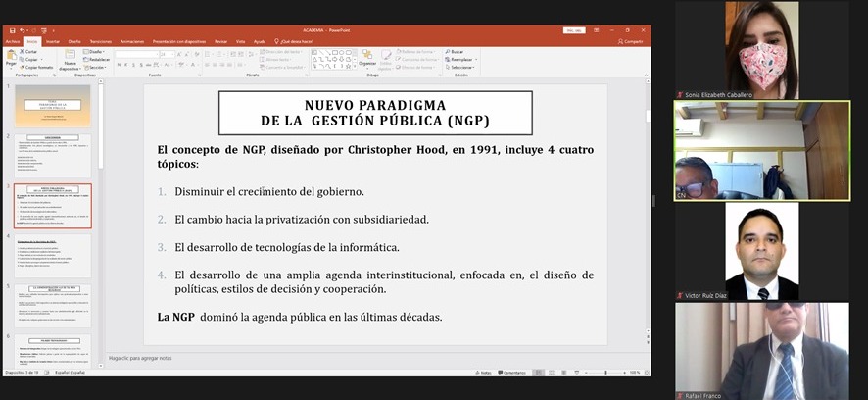Click the Undo arrow icon
868x400 pixels.
pyautogui.click(x=22, y=30)
